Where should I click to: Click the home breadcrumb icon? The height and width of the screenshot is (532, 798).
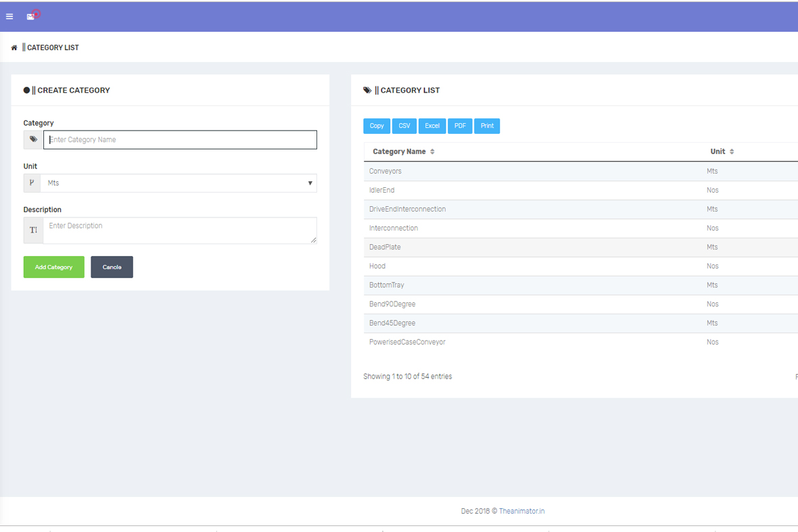(x=14, y=48)
